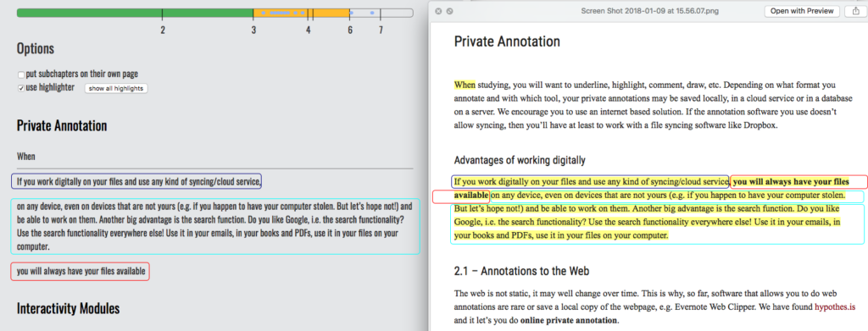This screenshot has width=868, height=331.
Task: Click the share icon in preview window
Action: (856, 11)
